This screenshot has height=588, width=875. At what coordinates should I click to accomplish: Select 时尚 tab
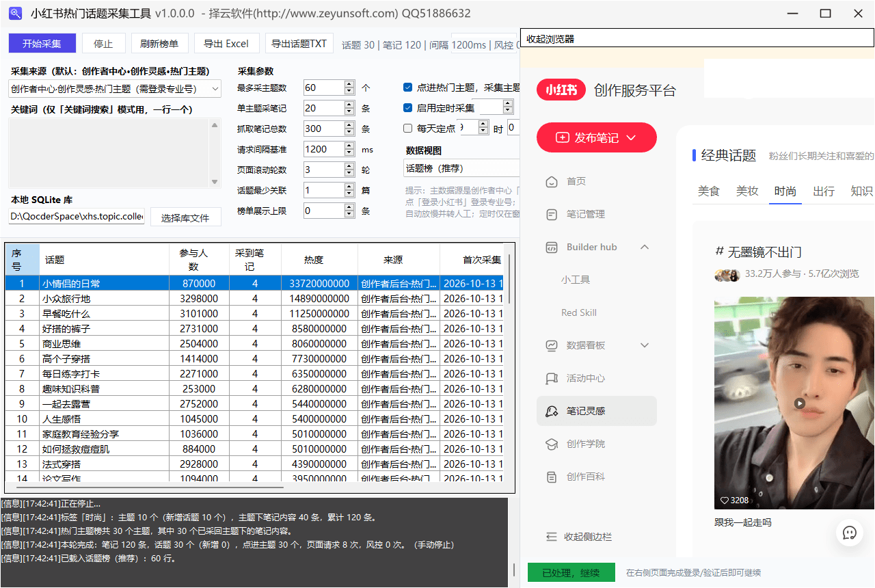[x=785, y=191]
